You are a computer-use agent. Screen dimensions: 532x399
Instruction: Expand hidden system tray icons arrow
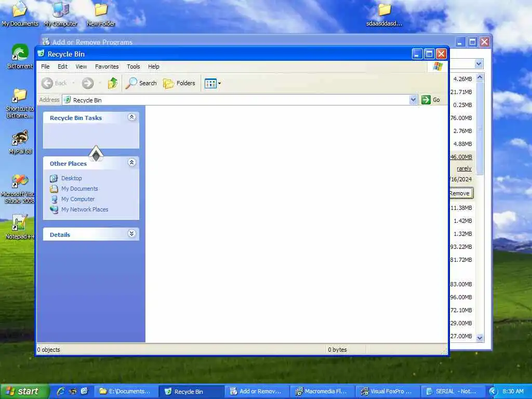point(493,392)
